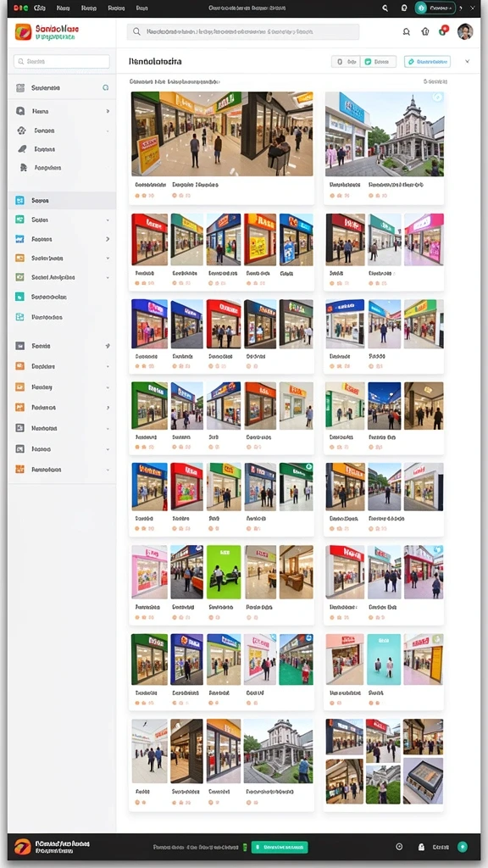
Task: Select the highlighted sidebar item with blue icon
Action: click(x=62, y=200)
